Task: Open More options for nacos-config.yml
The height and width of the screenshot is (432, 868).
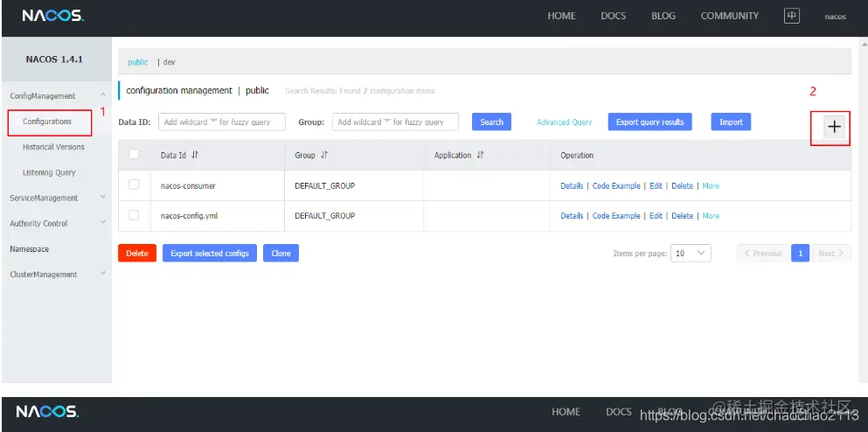Action: click(711, 216)
